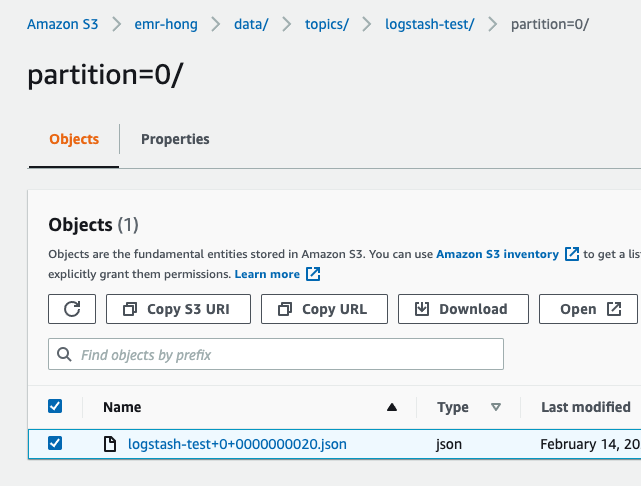
Task: Navigate to emr-hong bucket breadcrumb
Action: 165,23
